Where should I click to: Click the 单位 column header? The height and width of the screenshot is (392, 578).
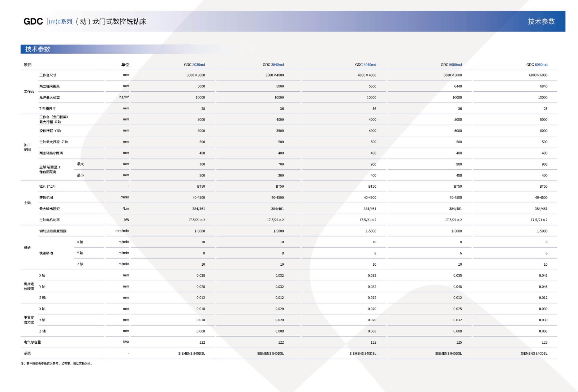[x=125, y=65]
